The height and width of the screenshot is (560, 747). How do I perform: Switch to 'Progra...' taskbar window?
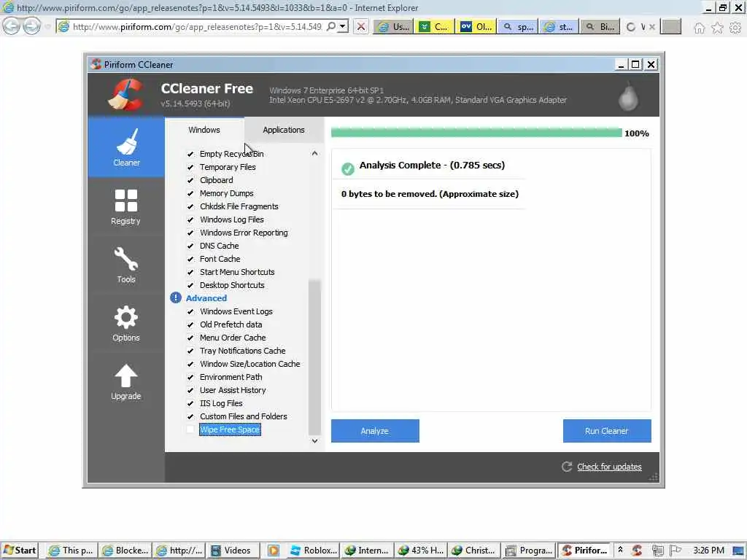click(x=529, y=550)
